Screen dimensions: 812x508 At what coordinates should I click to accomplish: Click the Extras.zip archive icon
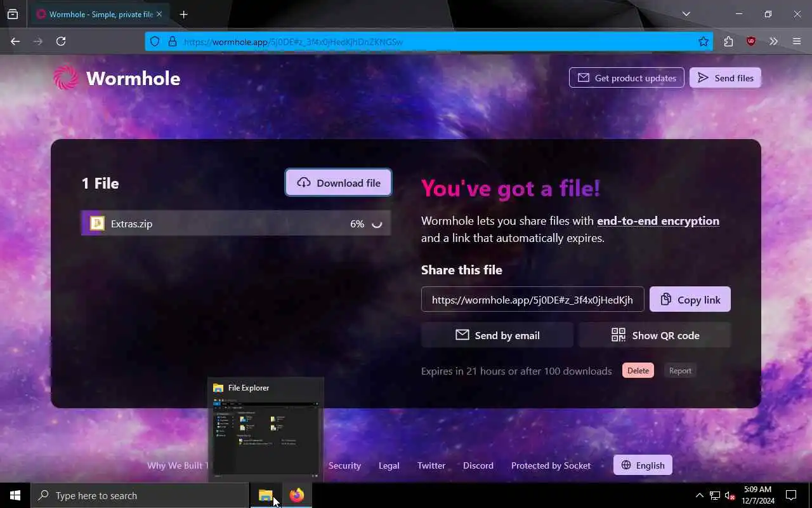[x=97, y=224]
